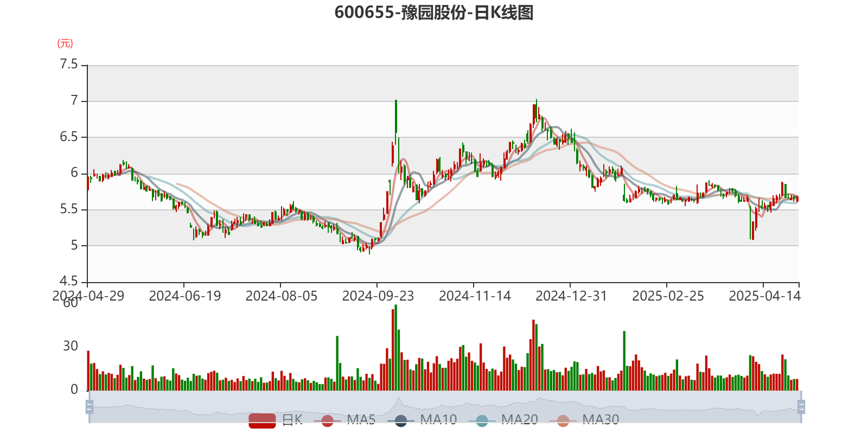Click the 2025-04-14 date label
This screenshot has height=434, width=868.
(764, 296)
